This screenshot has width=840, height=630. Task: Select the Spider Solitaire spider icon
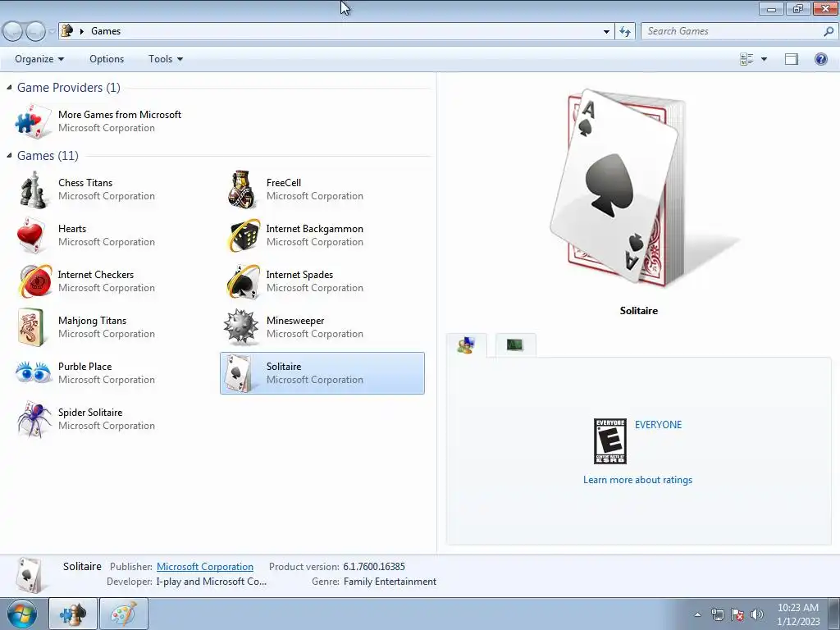(x=33, y=419)
